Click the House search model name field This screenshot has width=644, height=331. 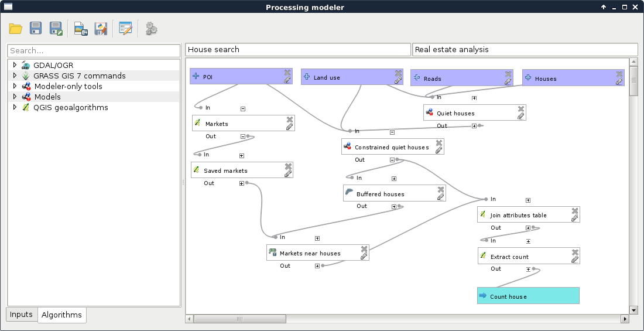coord(298,49)
